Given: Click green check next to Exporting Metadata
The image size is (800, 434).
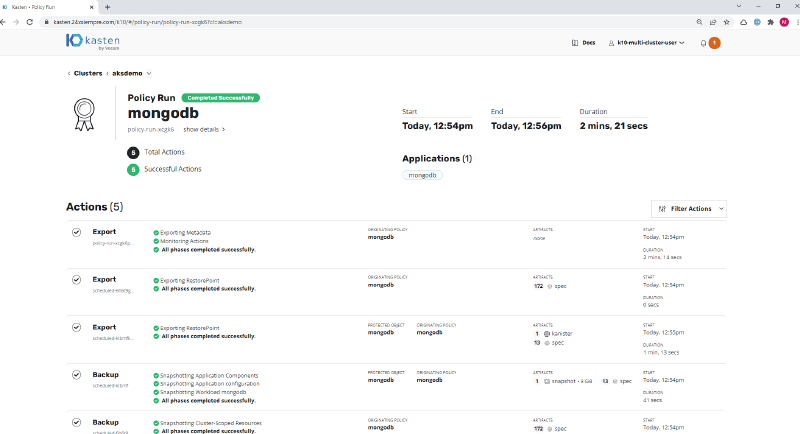Looking at the screenshot, I should pos(156,233).
